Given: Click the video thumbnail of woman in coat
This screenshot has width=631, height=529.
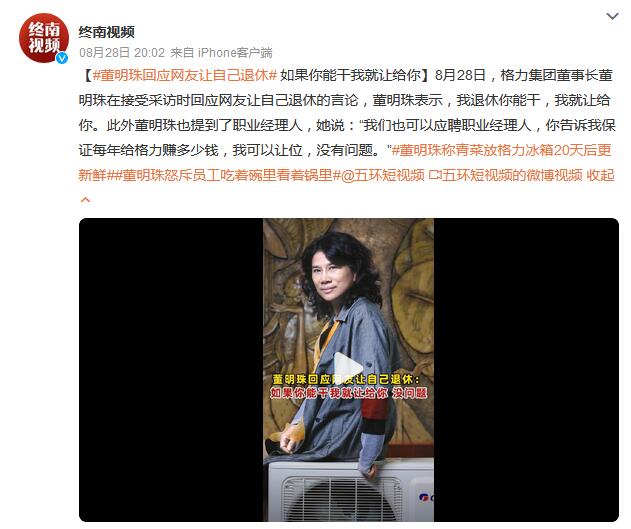Looking at the screenshot, I should pos(348,370).
